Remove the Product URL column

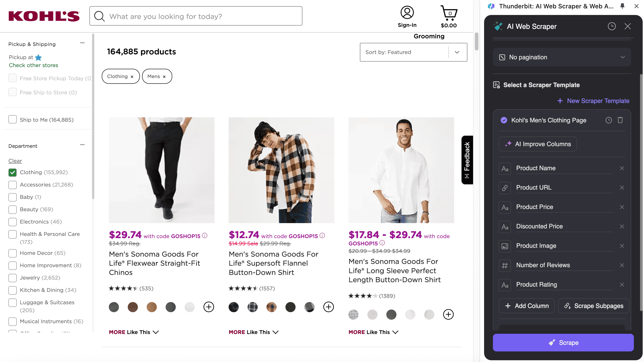coord(622,188)
